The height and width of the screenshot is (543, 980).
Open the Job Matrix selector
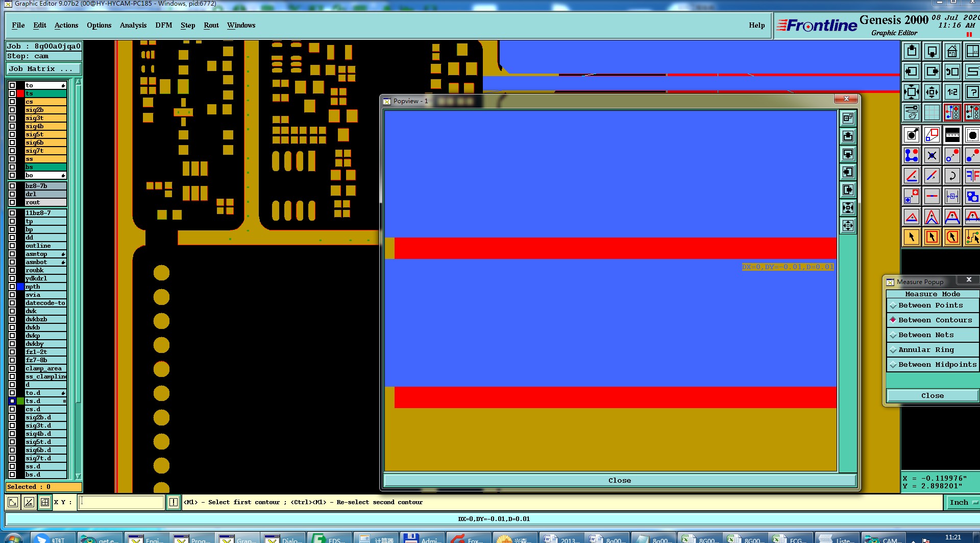[43, 69]
